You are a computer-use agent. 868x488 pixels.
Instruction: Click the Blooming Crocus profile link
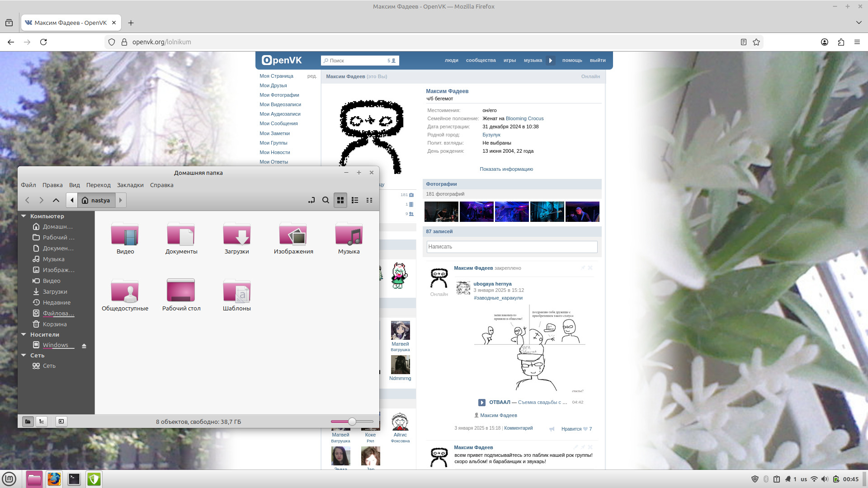point(525,118)
